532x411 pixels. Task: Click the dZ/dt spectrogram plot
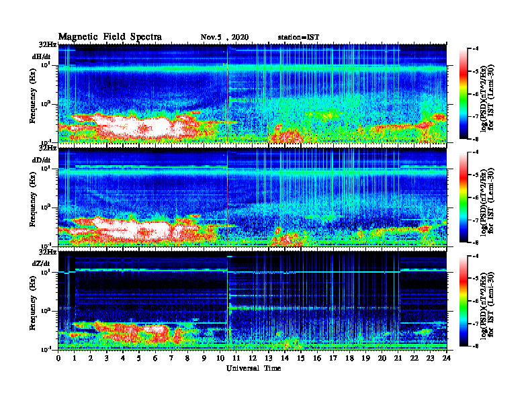click(253, 300)
